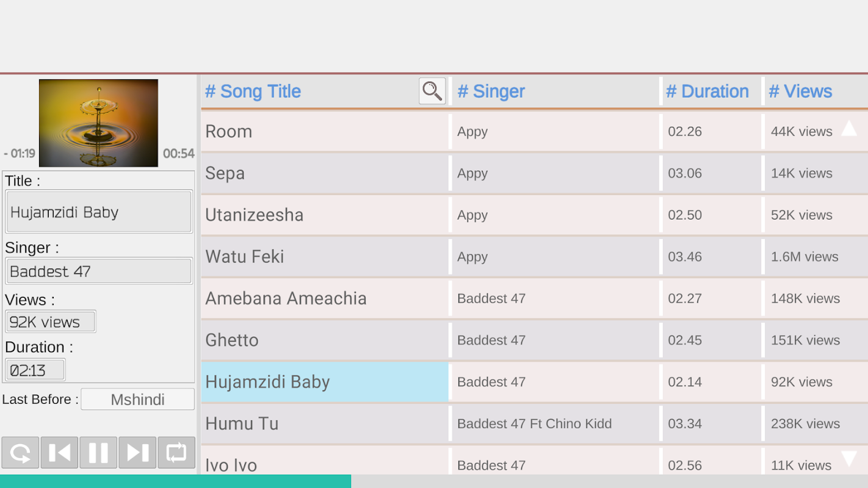This screenshot has width=868, height=488.
Task: Select the song Utanizeesha
Action: (254, 215)
